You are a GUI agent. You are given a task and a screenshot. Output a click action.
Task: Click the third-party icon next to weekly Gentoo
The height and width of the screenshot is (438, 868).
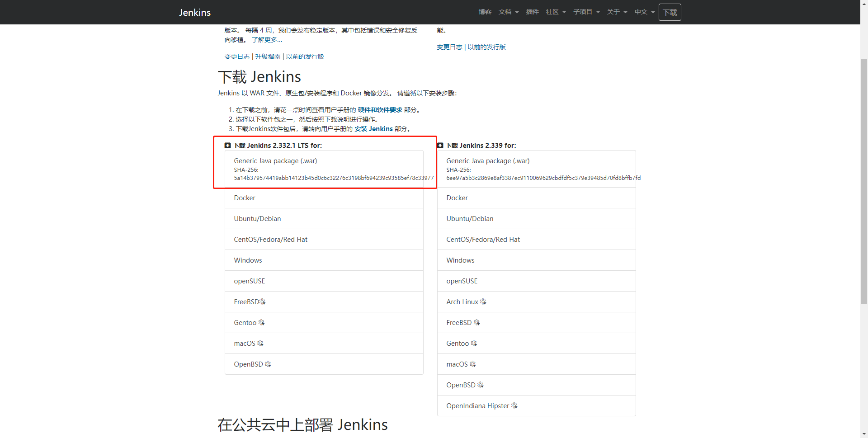point(474,343)
